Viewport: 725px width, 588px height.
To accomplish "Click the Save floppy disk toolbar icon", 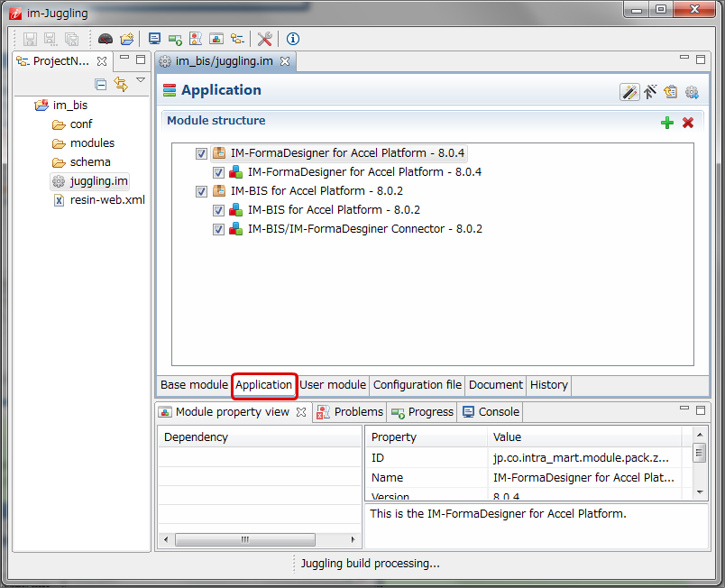I will click(x=30, y=39).
